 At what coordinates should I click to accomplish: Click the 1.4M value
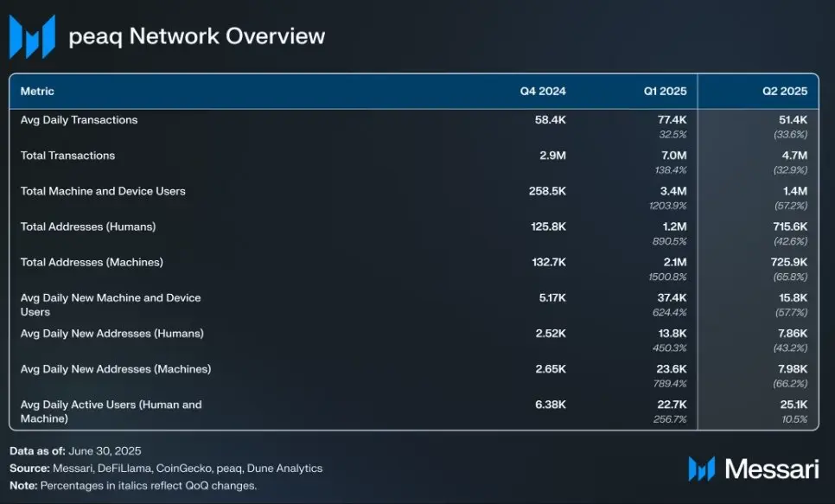[x=794, y=191]
